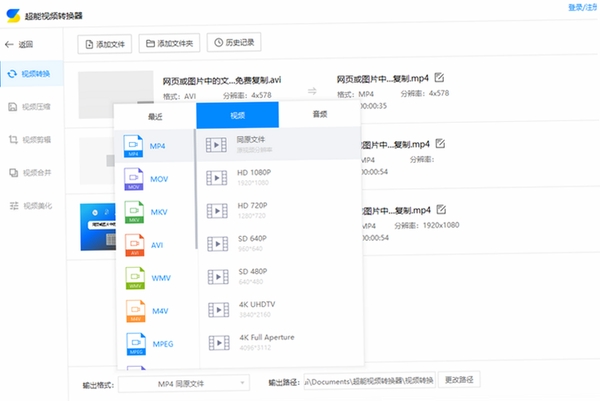Choose 4K UHDTV film icon

(218, 310)
